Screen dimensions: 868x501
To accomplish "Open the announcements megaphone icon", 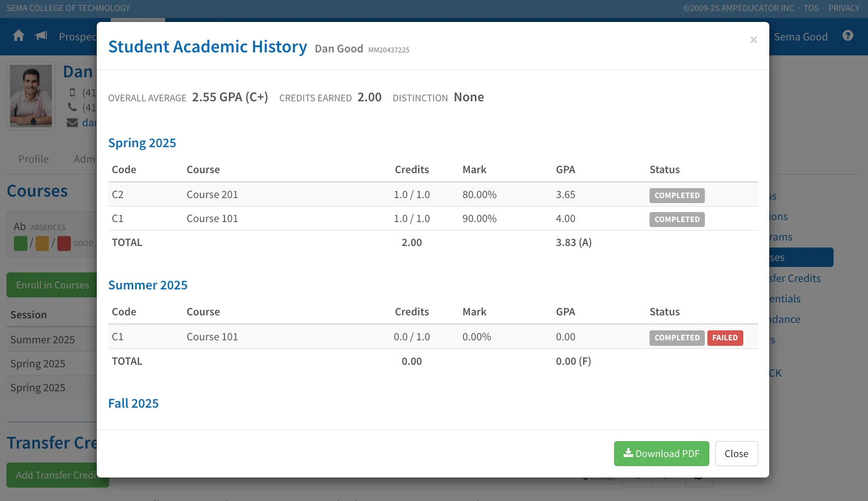I will (41, 36).
